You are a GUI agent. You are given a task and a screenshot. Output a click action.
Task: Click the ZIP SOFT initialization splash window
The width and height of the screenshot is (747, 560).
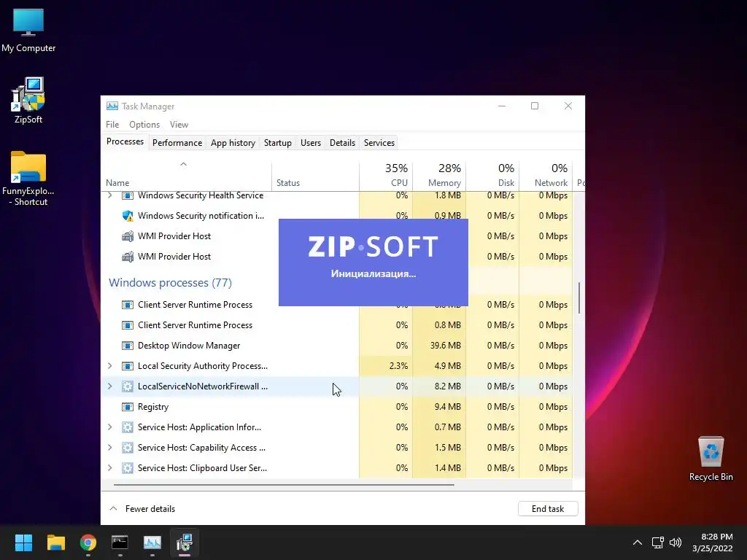(x=373, y=262)
